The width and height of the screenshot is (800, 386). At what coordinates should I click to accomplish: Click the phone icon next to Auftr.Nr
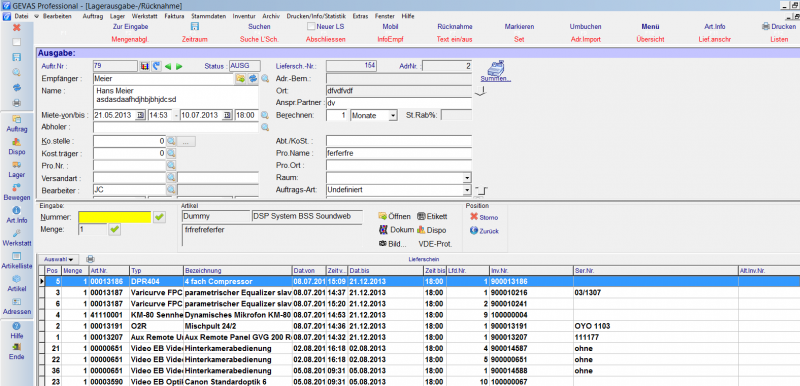pyautogui.click(x=157, y=66)
